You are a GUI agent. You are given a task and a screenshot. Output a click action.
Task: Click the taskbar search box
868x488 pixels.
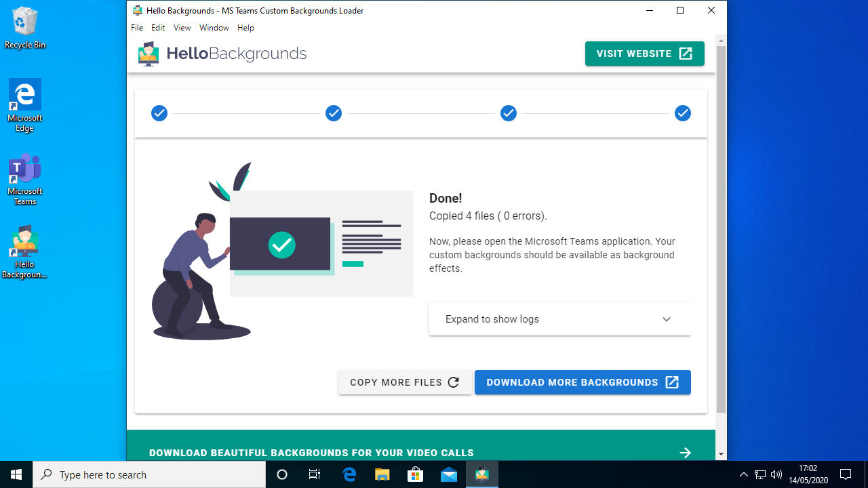pos(149,474)
